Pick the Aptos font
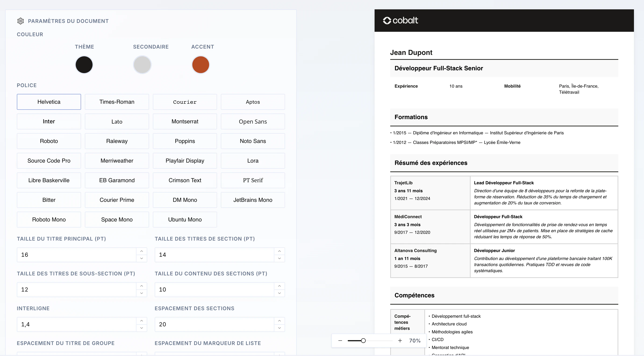The height and width of the screenshot is (356, 644). point(253,102)
